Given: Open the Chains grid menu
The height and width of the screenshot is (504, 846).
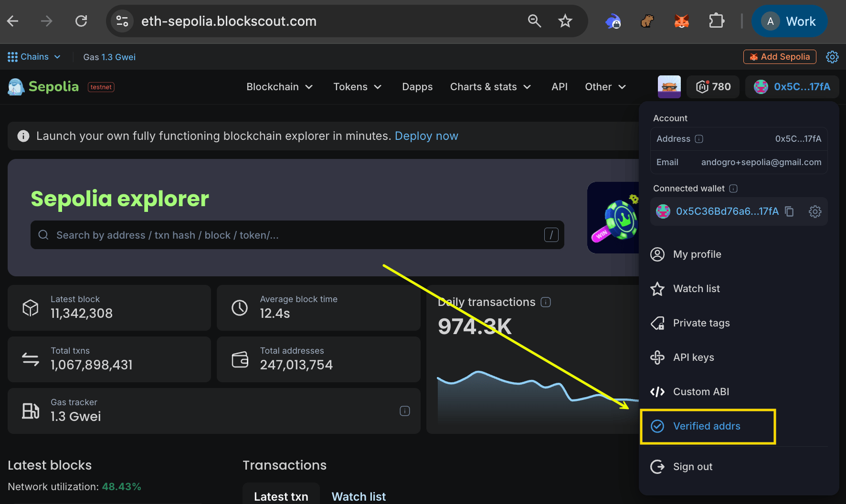Looking at the screenshot, I should [34, 57].
